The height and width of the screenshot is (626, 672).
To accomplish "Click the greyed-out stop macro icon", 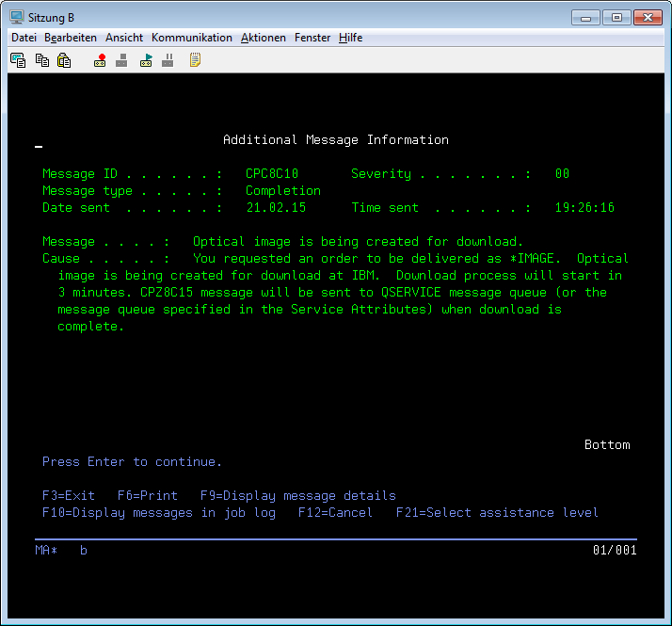I will pyautogui.click(x=121, y=60).
